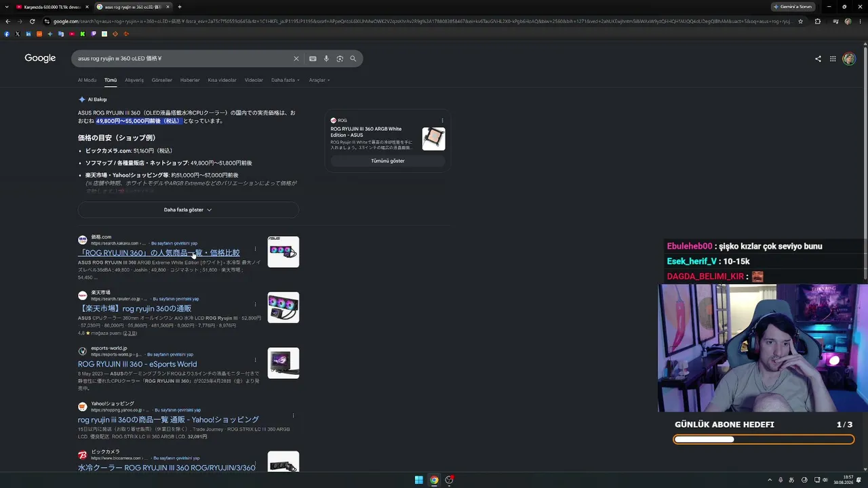Open the Chrome extensions puzzle icon
This screenshot has width=868, height=488.
coord(817,21)
